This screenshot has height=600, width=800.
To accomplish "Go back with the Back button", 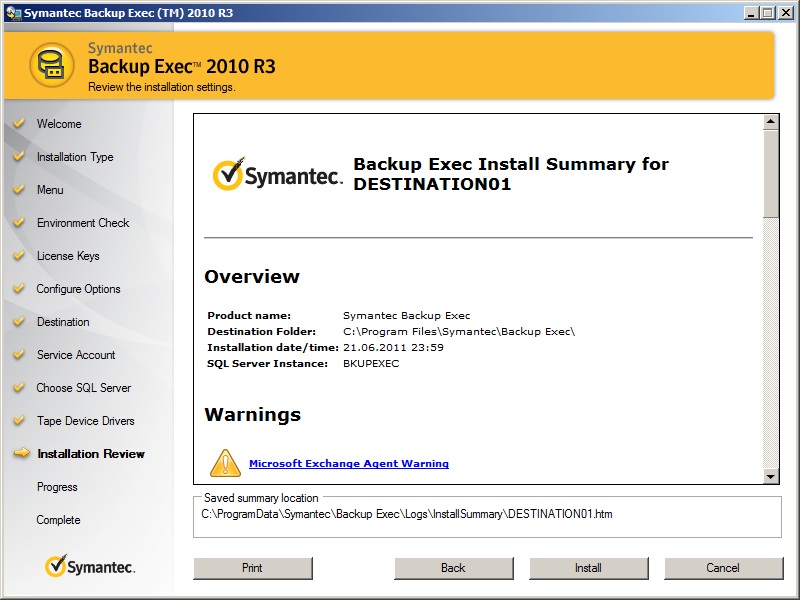I will point(453,568).
